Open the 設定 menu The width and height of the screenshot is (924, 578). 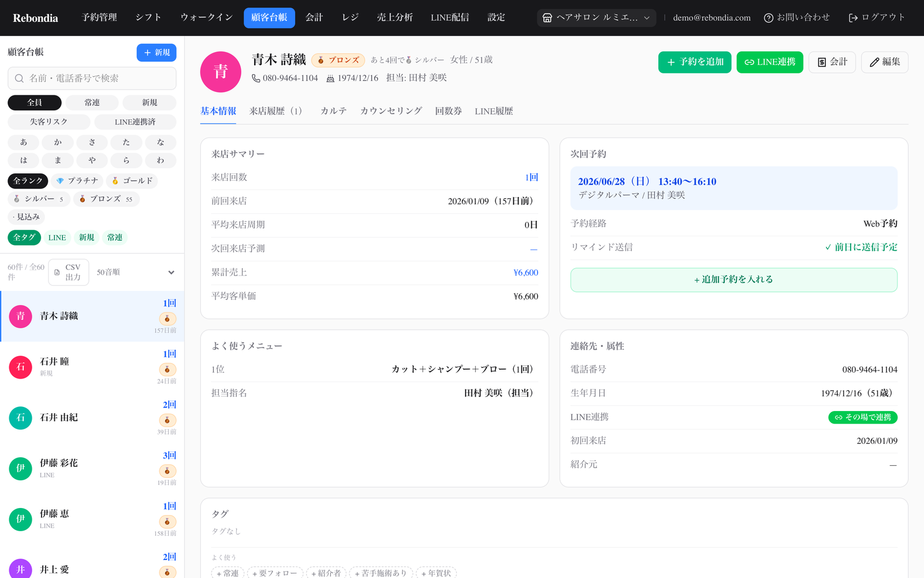pyautogui.click(x=496, y=17)
